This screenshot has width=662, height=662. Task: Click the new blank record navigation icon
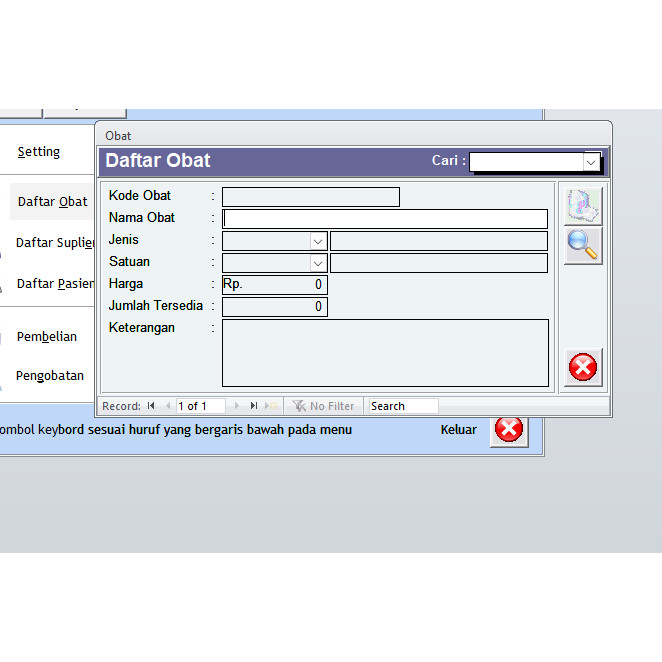tap(271, 406)
